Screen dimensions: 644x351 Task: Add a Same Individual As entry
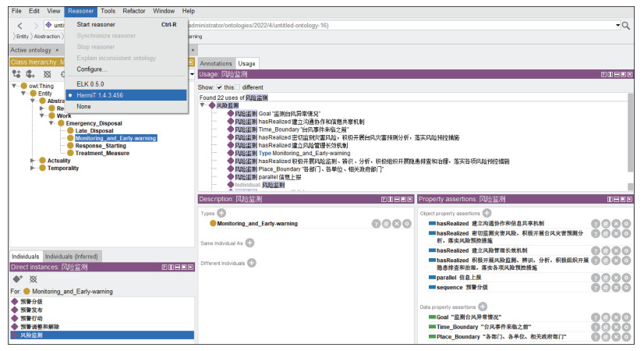(x=249, y=243)
